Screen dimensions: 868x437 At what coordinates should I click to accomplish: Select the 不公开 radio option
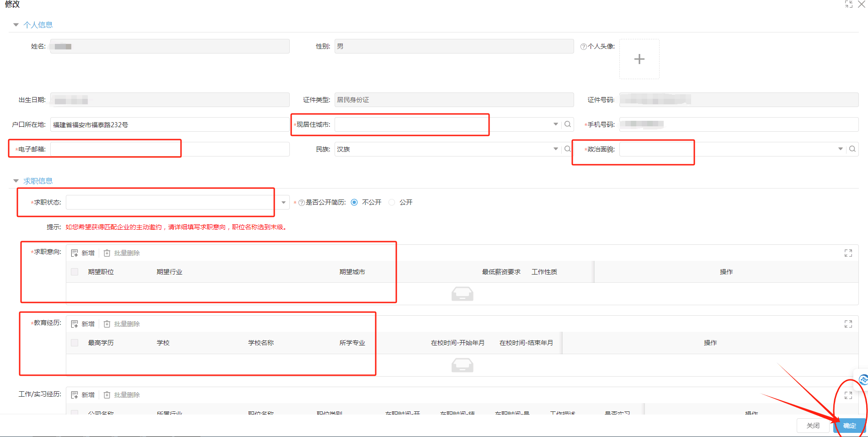(x=354, y=202)
